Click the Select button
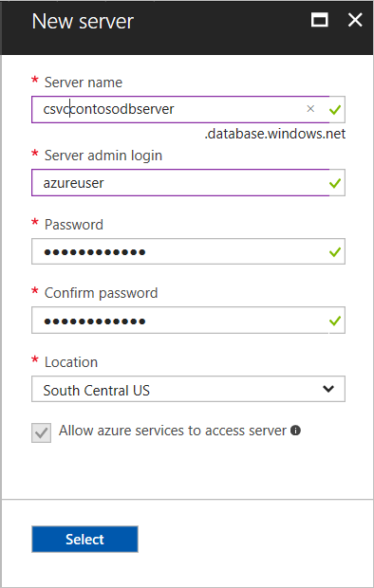This screenshot has height=588, width=374. (84, 539)
